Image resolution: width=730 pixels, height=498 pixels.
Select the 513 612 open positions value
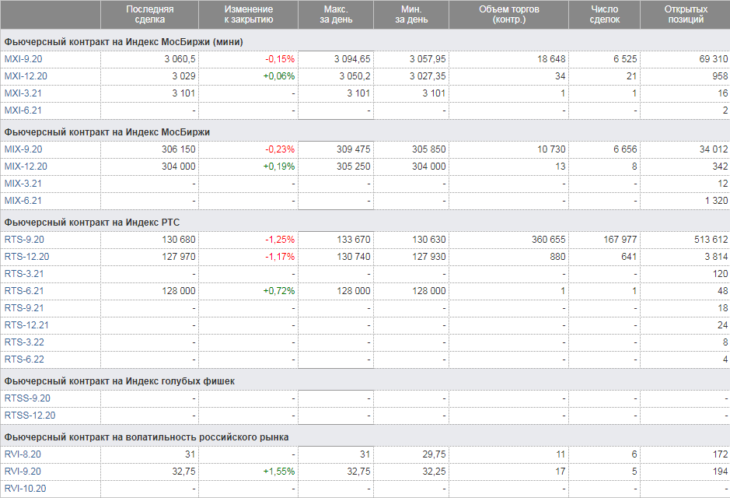click(x=711, y=240)
